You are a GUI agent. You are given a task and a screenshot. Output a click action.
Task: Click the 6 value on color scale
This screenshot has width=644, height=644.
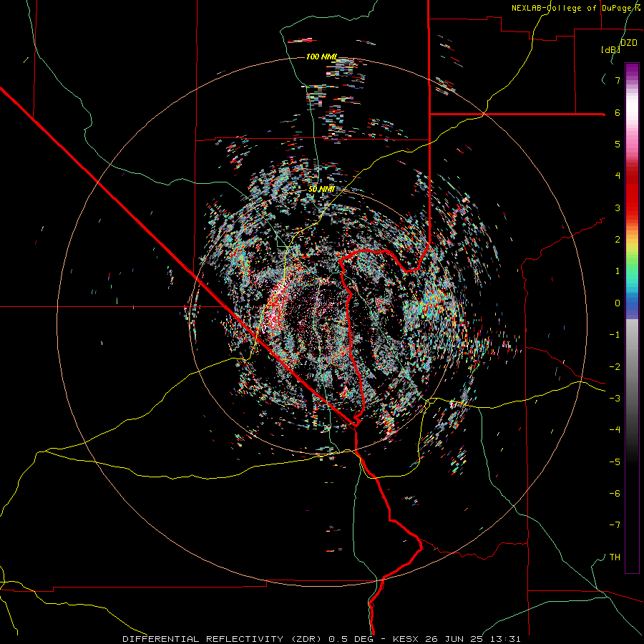click(618, 112)
